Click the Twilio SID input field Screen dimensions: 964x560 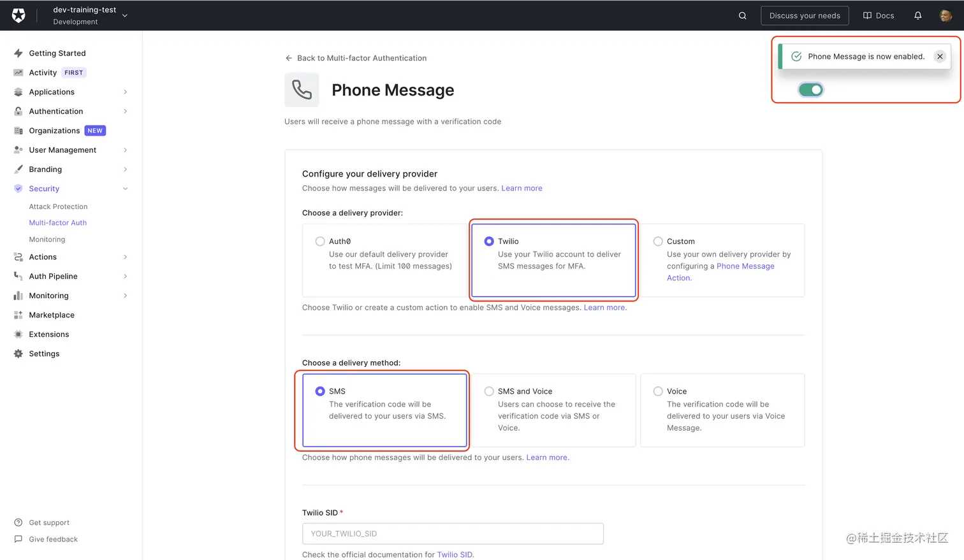452,533
